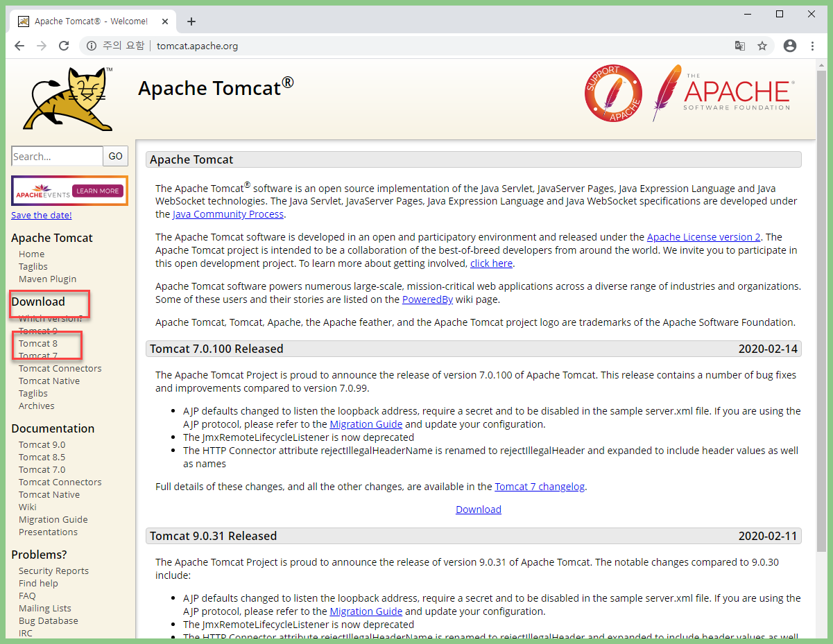Close the Apache Tomcat browser tab
This screenshot has width=833, height=644.
[x=164, y=21]
